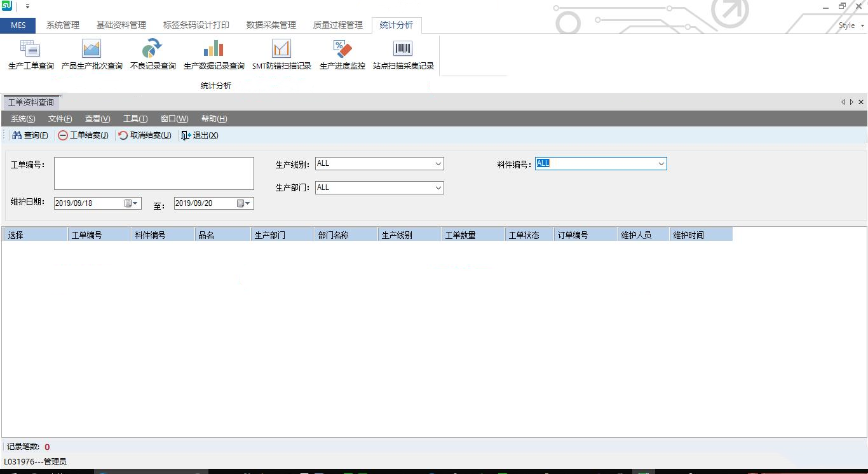
Task: Click status bar text L031976---管理员
Action: tap(36, 462)
